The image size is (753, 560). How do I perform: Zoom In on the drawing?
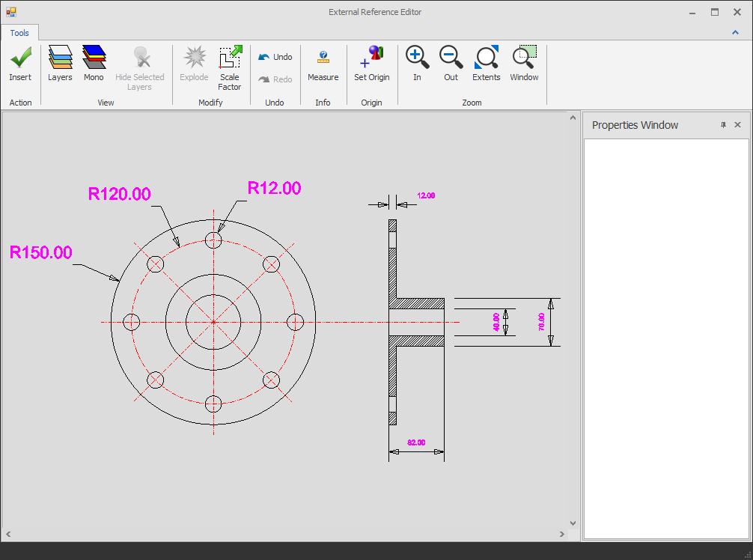[x=417, y=64]
